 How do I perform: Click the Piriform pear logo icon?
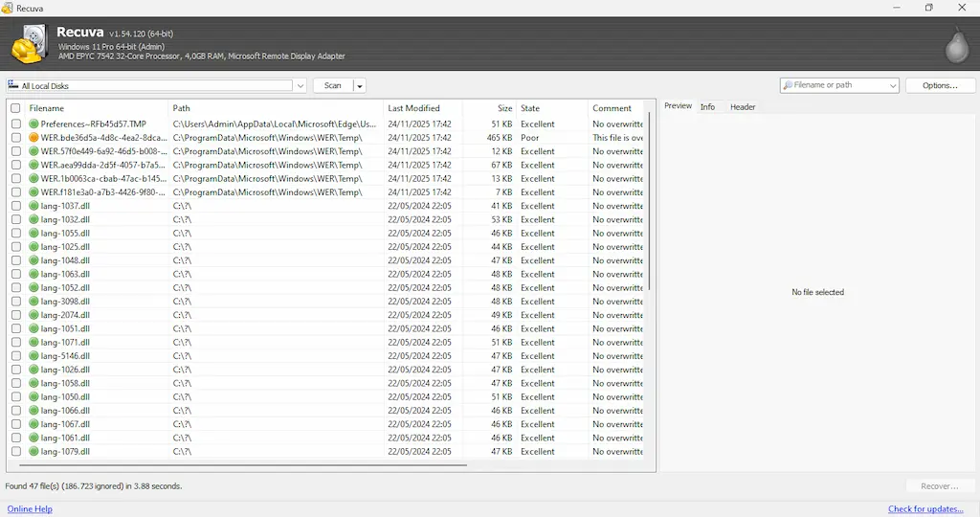click(956, 45)
